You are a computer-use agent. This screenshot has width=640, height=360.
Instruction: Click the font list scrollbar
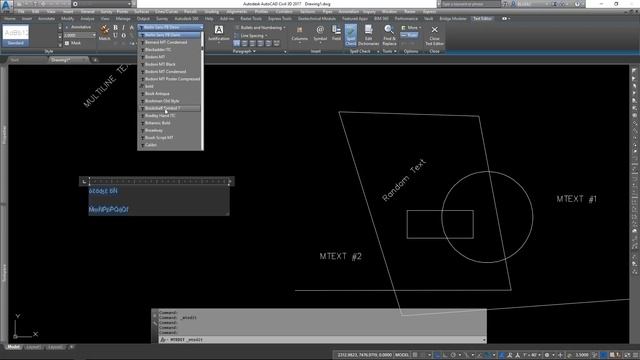click(x=202, y=91)
